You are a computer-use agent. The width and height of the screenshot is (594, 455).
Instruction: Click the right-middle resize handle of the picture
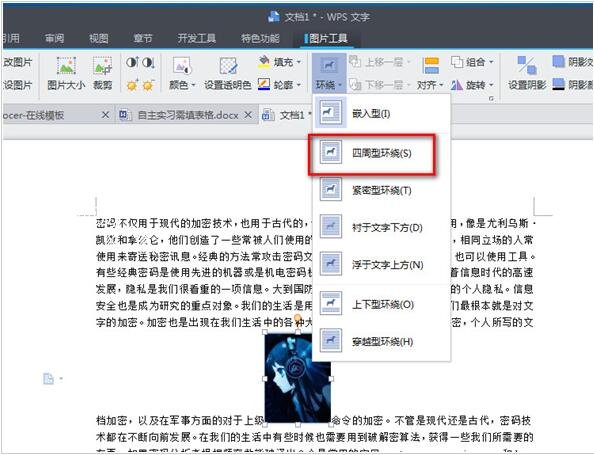(331, 378)
